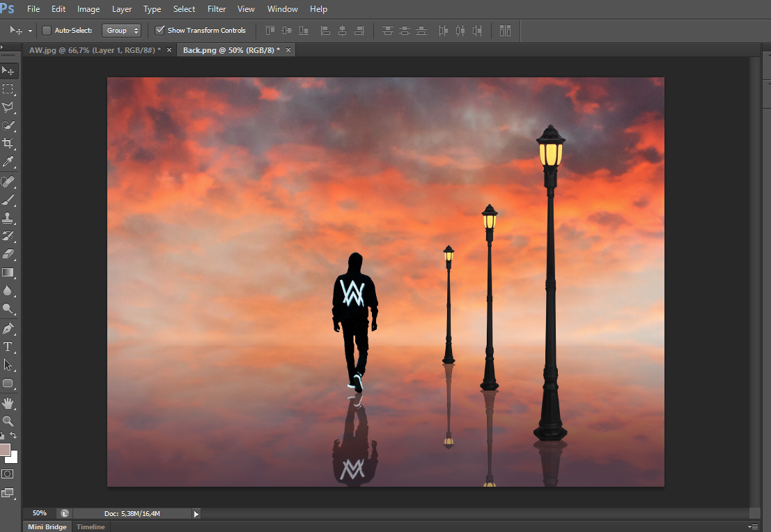
Task: Open the Mini Bridge panel flyout menu
Action: [753, 526]
